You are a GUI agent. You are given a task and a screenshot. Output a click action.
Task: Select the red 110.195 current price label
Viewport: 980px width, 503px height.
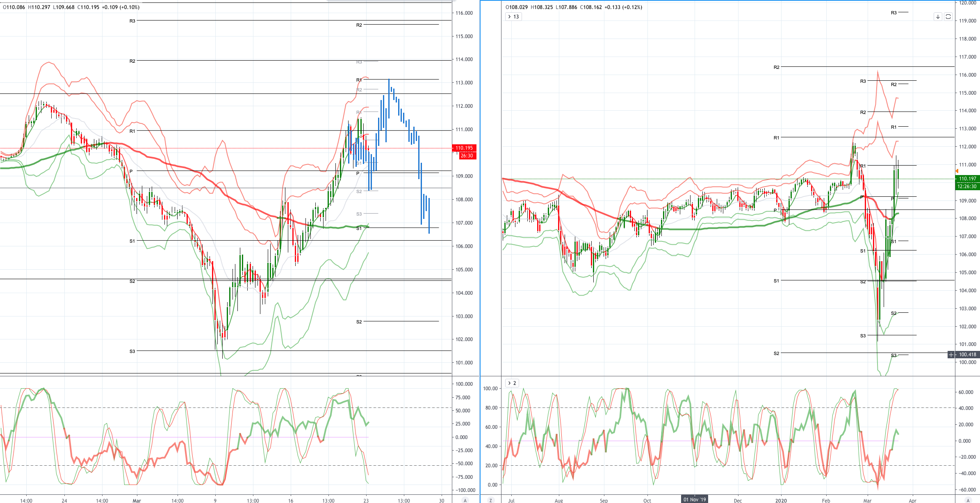click(x=464, y=148)
